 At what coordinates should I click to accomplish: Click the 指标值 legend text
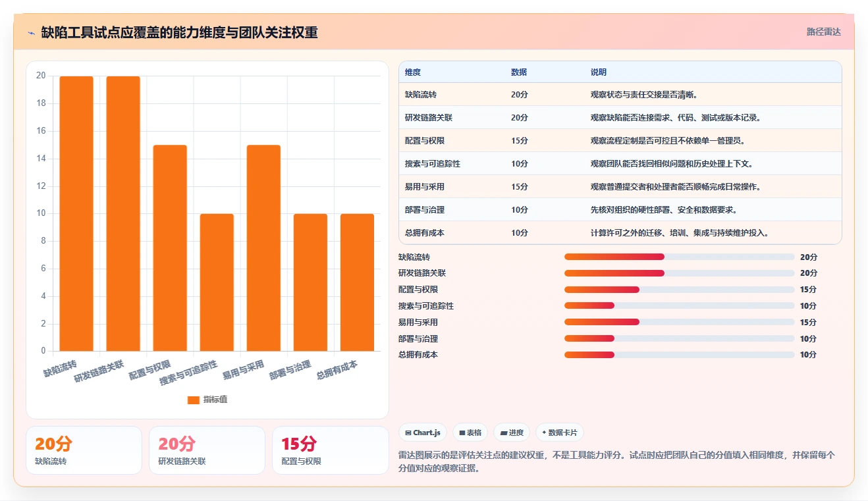pos(215,400)
